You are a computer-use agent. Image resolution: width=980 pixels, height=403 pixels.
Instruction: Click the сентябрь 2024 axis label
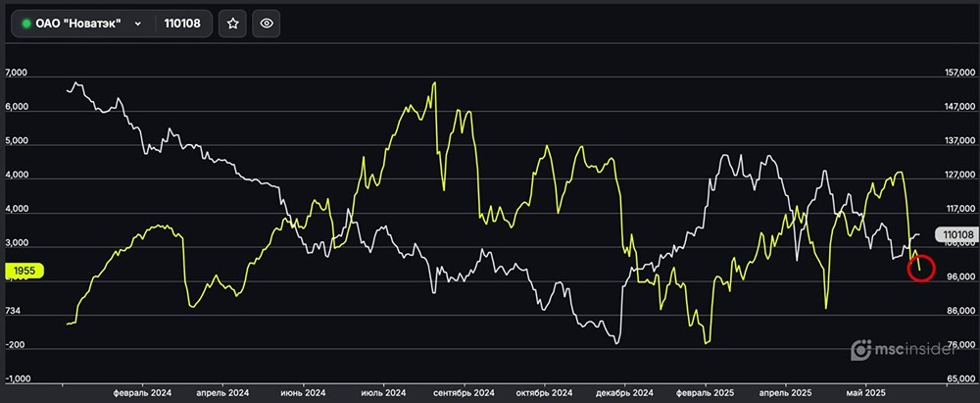click(x=464, y=393)
